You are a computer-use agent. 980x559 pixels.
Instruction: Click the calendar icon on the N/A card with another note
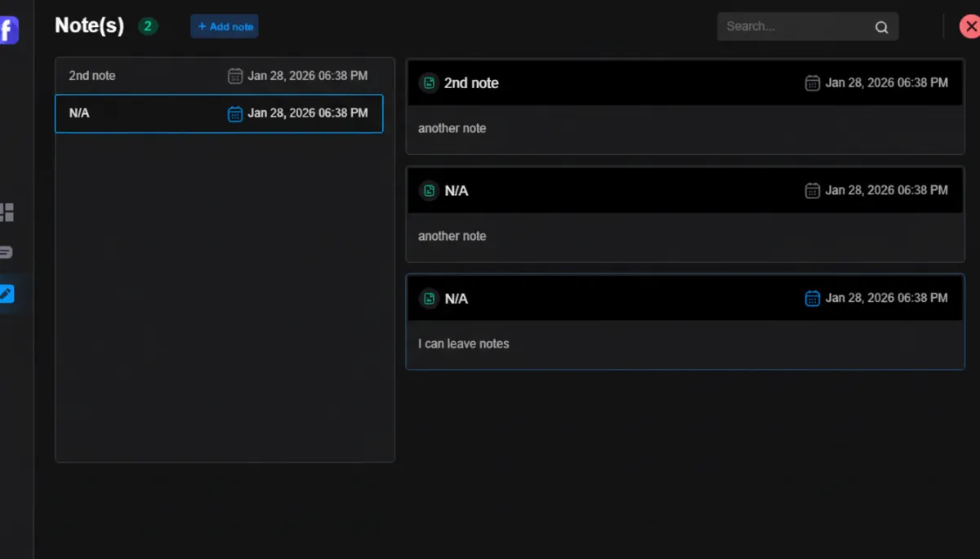(x=813, y=190)
